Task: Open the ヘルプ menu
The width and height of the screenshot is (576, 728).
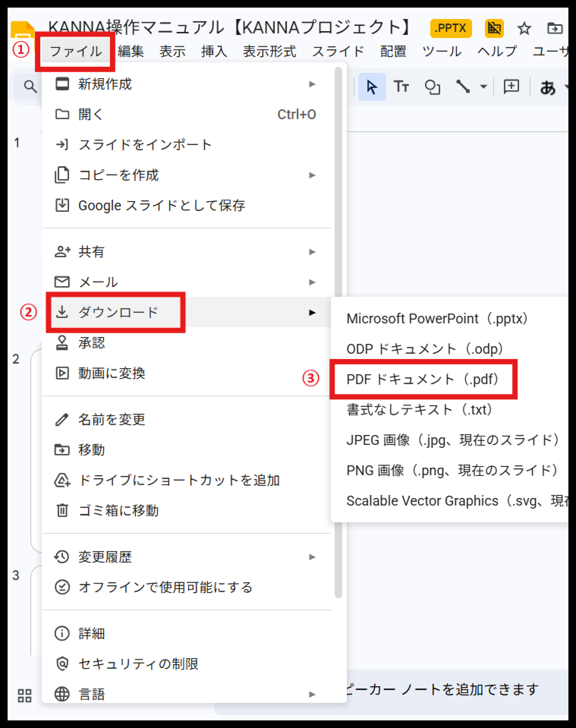Action: 497,51
